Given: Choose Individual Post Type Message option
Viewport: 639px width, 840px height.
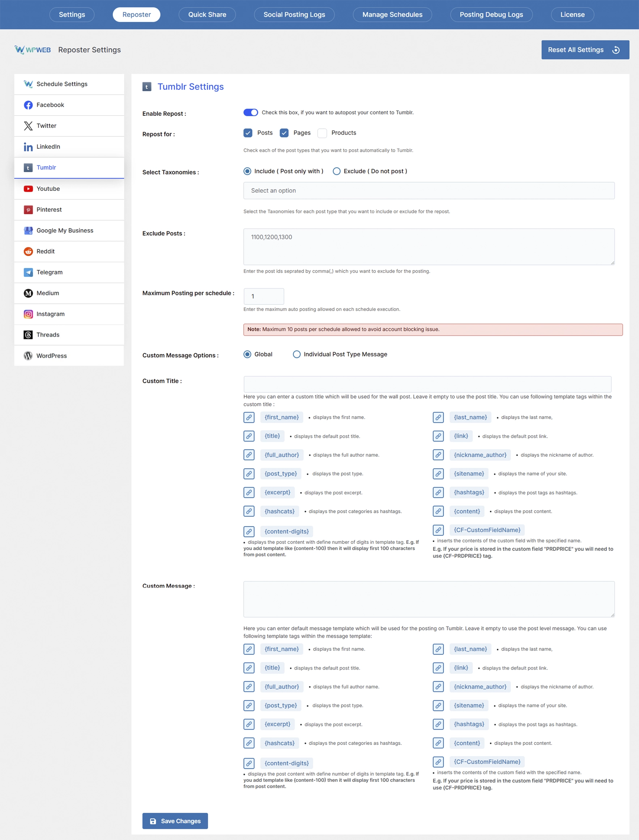Looking at the screenshot, I should tap(297, 354).
